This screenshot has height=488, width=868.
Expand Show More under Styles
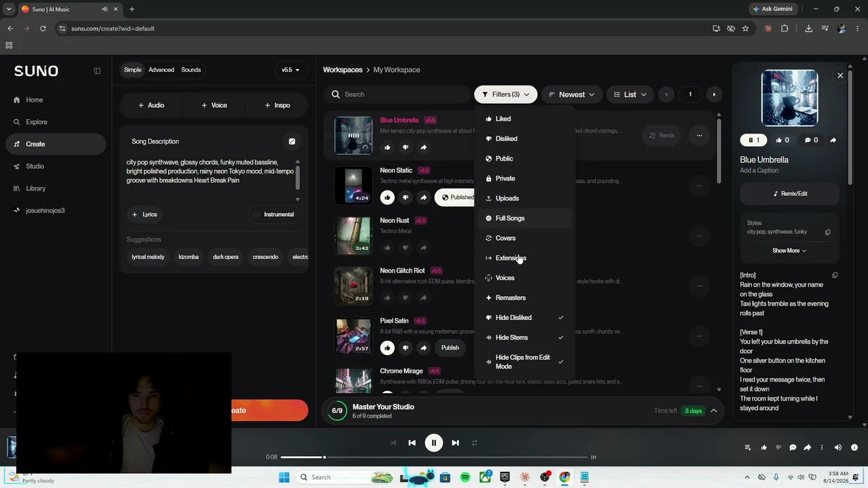789,251
